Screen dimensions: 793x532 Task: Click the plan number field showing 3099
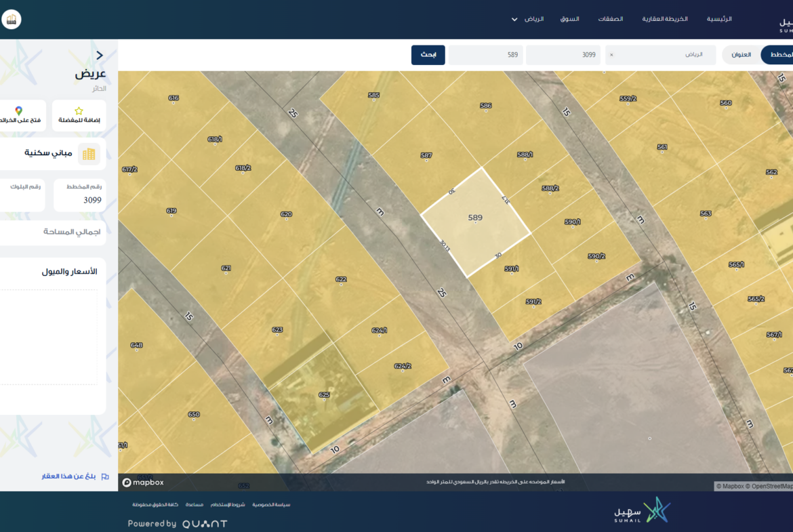[563, 55]
